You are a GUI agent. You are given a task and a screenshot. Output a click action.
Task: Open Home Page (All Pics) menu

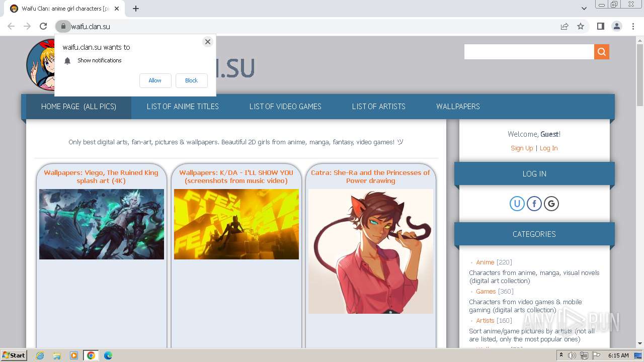[78, 107]
